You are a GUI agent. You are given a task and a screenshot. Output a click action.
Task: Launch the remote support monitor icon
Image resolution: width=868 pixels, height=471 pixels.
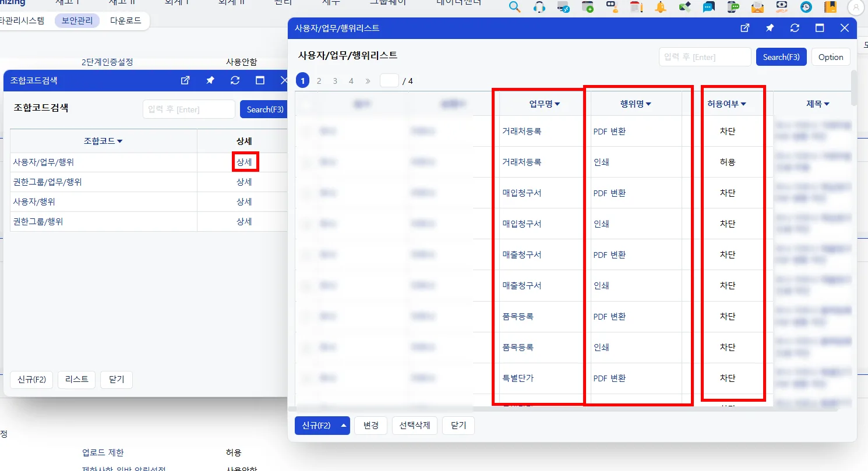[x=563, y=7]
